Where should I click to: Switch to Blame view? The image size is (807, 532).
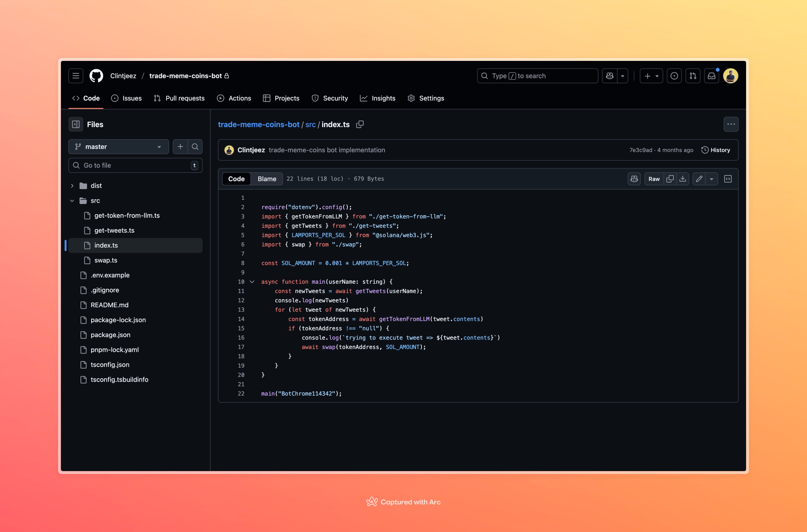(x=266, y=179)
